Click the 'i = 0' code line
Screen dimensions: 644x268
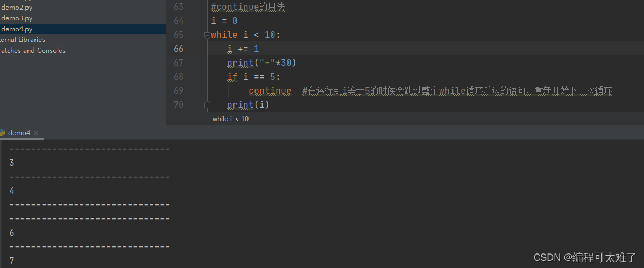(x=224, y=20)
